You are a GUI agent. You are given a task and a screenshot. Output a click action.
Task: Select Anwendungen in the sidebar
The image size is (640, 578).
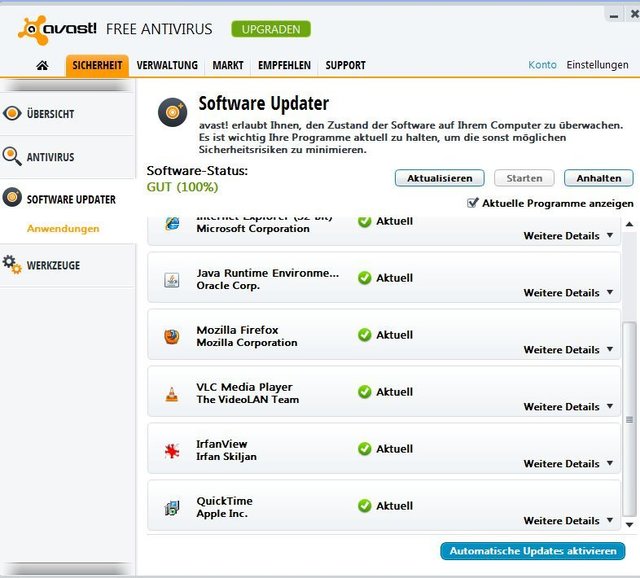pos(63,229)
